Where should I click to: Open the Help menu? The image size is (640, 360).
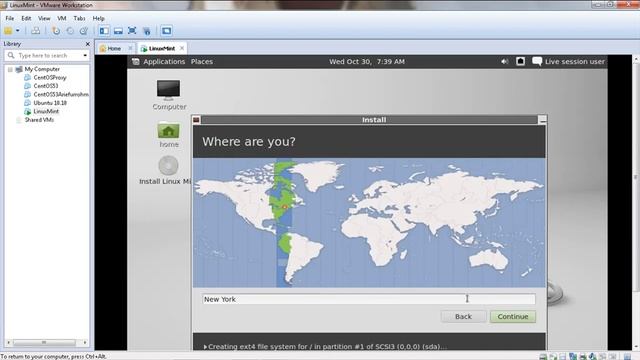(x=98, y=18)
